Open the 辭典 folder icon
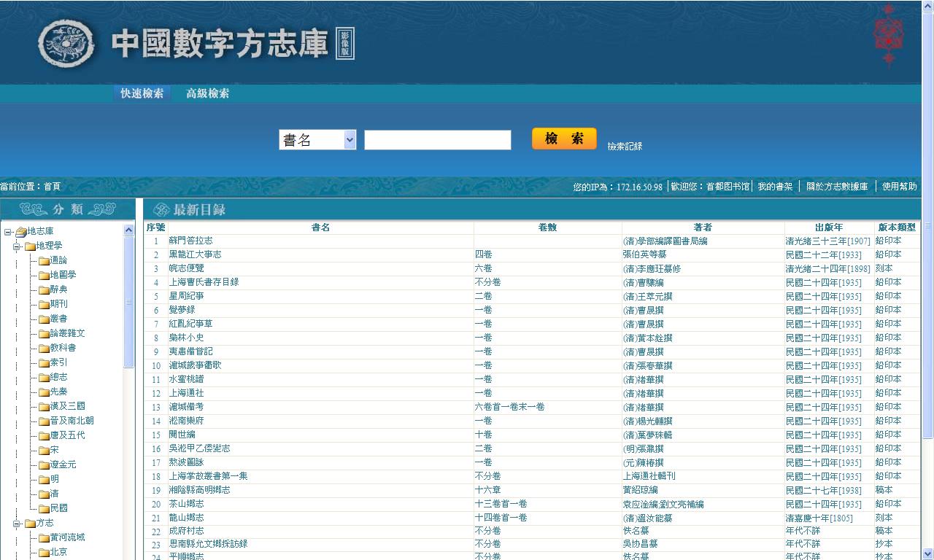Viewport: 934px width, 560px height. (44, 290)
